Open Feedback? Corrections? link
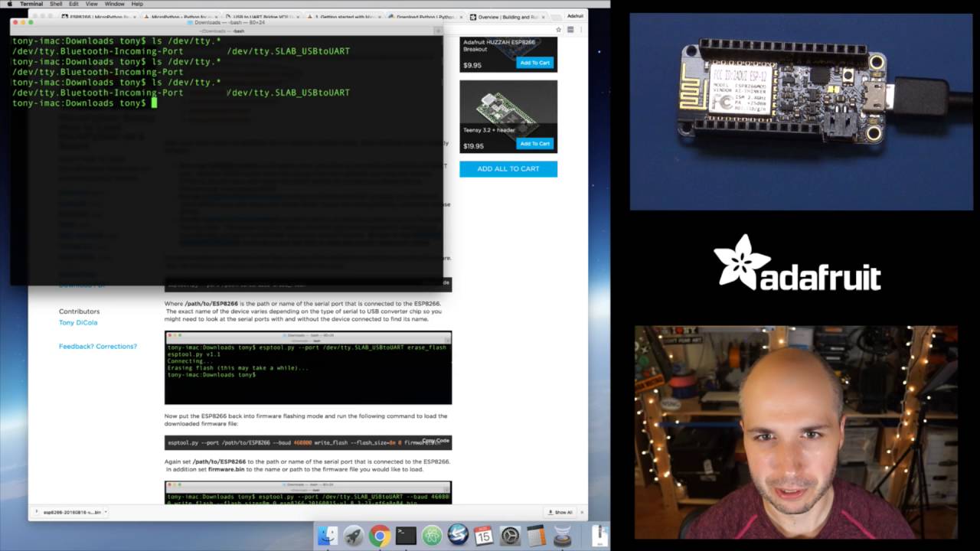 click(x=98, y=346)
